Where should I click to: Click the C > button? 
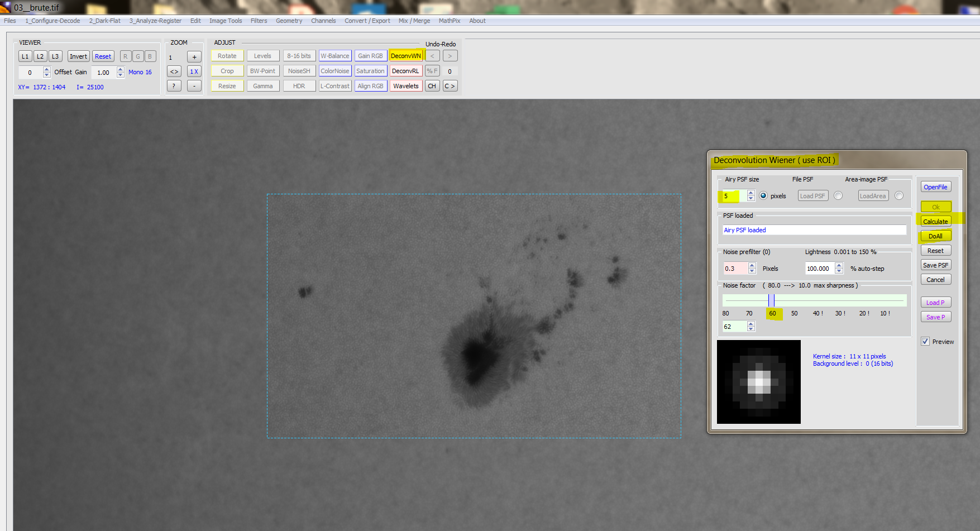point(450,86)
